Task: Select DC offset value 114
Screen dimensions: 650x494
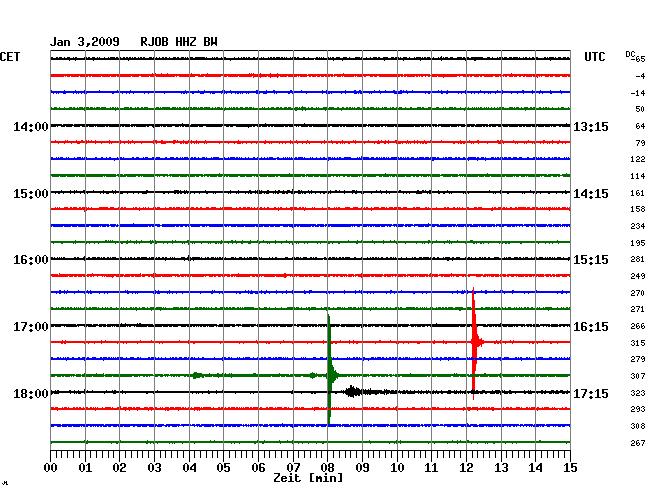Action: [x=638, y=176]
